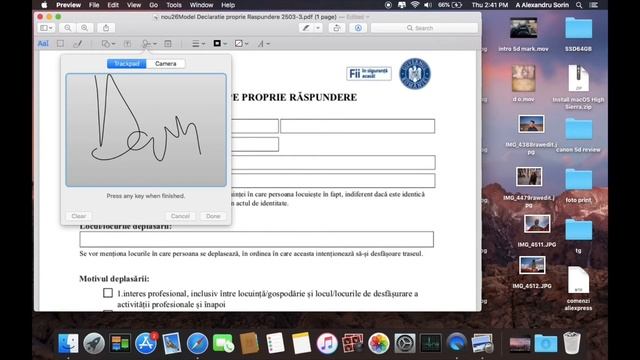The image size is (640, 360).
Task: Click the Text box tool icon
Action: point(127,43)
